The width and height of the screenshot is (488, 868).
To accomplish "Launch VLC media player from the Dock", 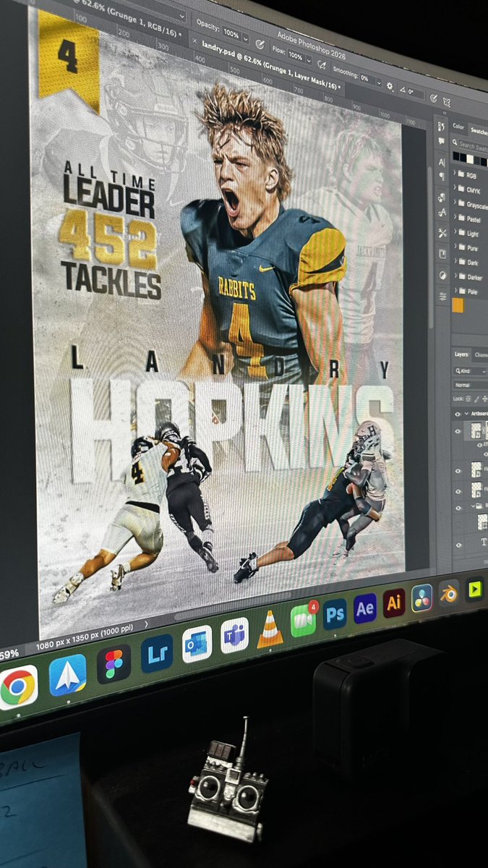I will 270,628.
